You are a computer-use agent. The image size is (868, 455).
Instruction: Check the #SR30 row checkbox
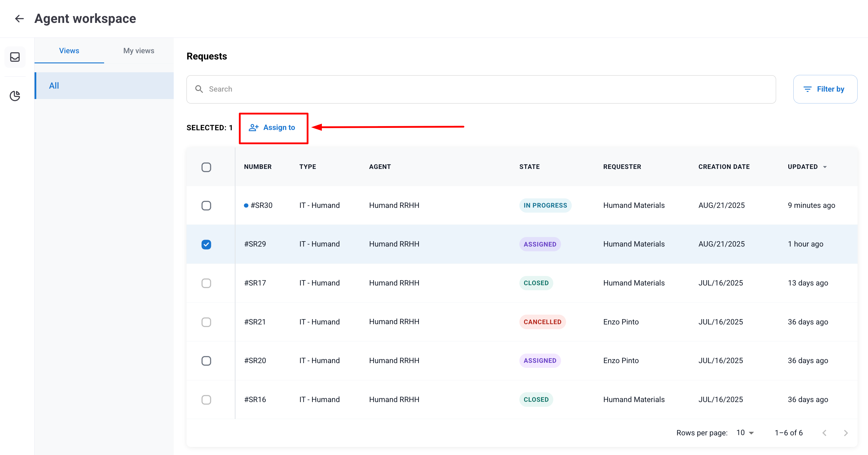tap(206, 205)
